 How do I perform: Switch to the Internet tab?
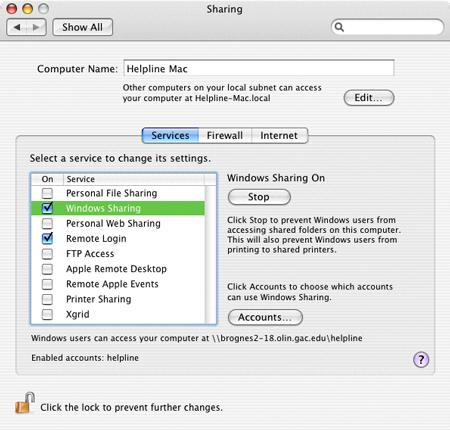point(279,136)
